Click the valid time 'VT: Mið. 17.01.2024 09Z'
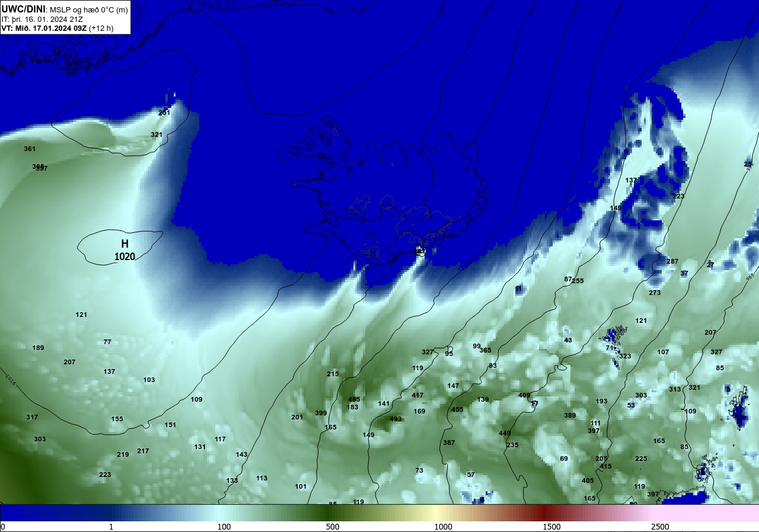The height and width of the screenshot is (532, 759). point(44,28)
